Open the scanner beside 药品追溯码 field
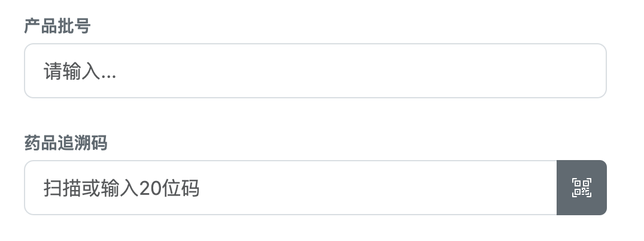This screenshot has height=241, width=644. point(581,188)
